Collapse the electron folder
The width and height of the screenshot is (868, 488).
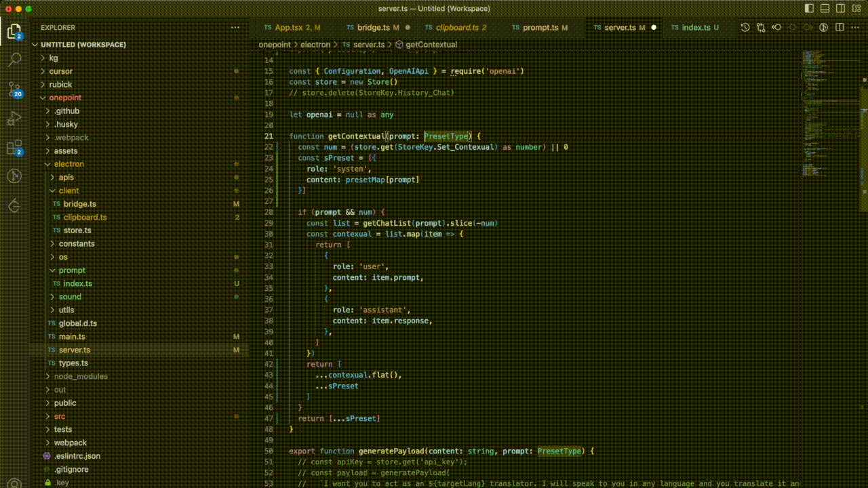(68, 164)
